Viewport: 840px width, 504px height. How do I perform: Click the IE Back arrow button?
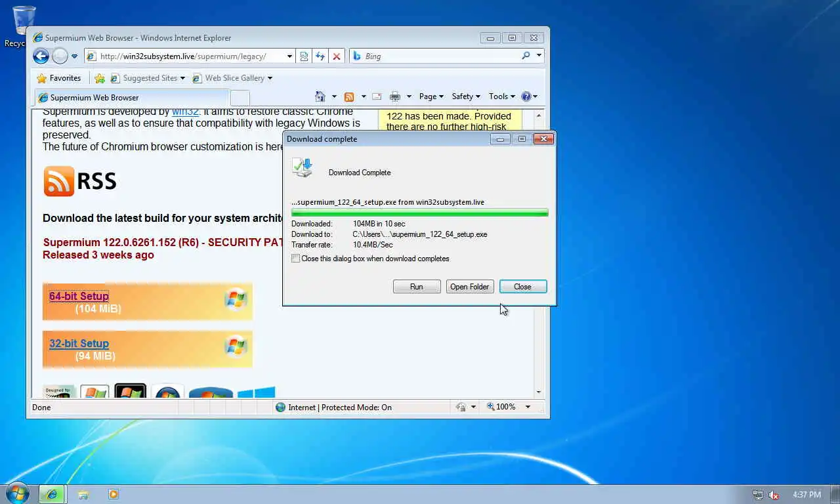coord(41,56)
